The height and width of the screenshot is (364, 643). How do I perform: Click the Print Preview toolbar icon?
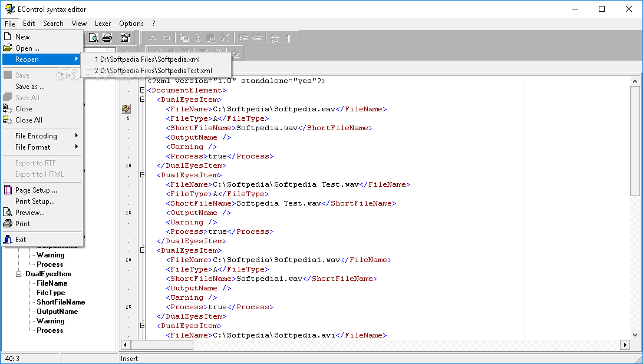[94, 38]
